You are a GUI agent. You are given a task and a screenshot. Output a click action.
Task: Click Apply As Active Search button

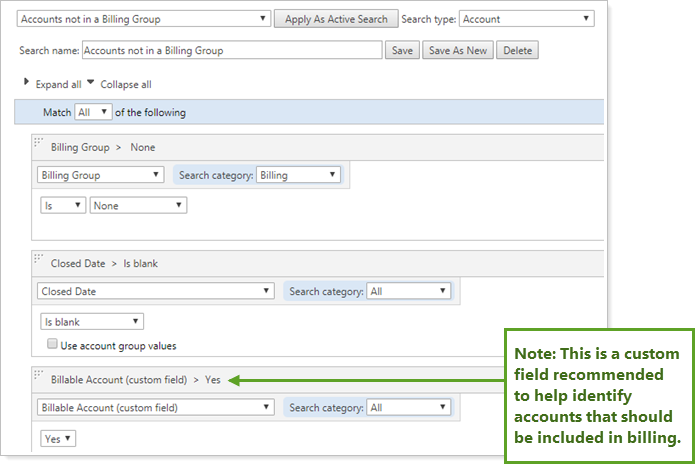[x=337, y=19]
